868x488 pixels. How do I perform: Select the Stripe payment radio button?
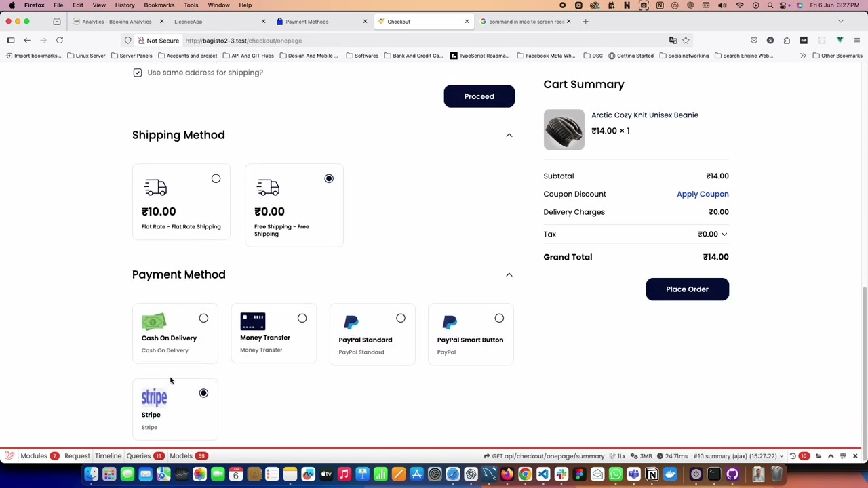(x=203, y=394)
